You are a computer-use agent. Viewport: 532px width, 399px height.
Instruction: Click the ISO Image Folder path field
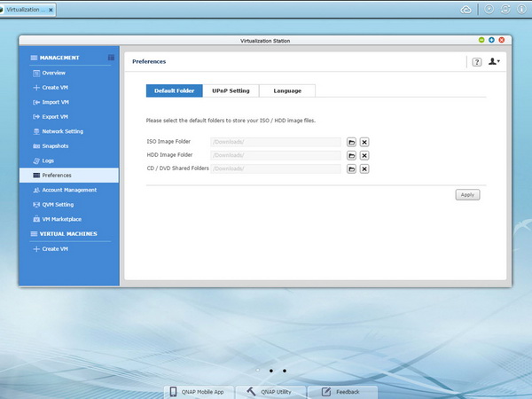(x=276, y=142)
